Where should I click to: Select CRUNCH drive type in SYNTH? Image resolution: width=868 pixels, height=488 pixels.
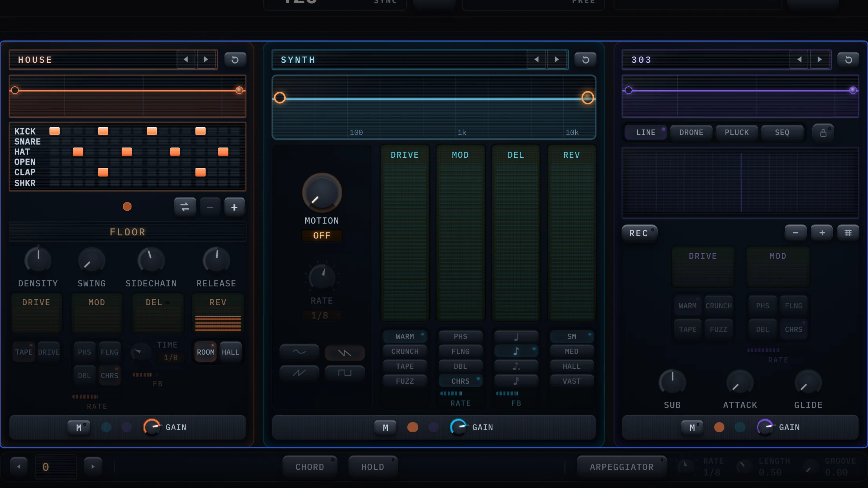(x=405, y=351)
